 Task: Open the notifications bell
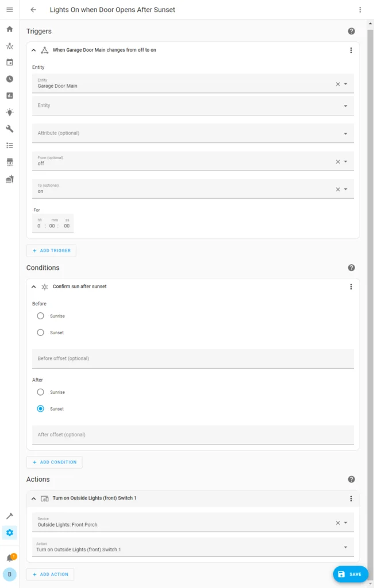[10, 558]
